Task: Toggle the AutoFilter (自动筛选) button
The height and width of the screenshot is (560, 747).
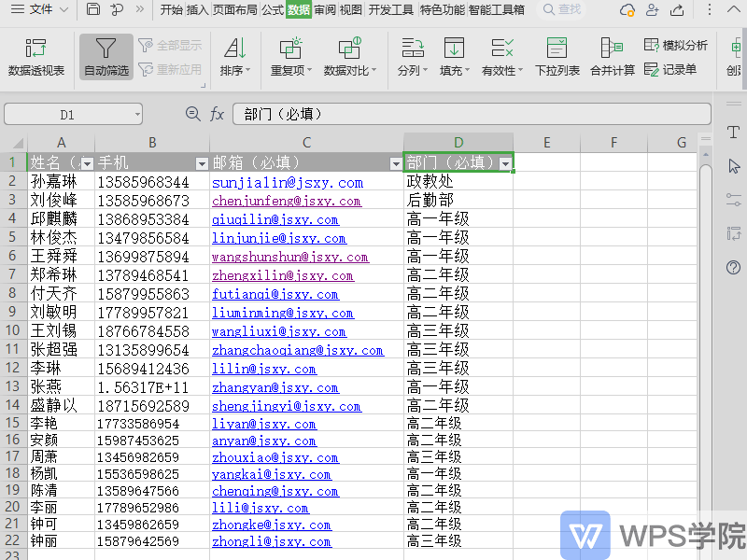Action: [x=106, y=57]
